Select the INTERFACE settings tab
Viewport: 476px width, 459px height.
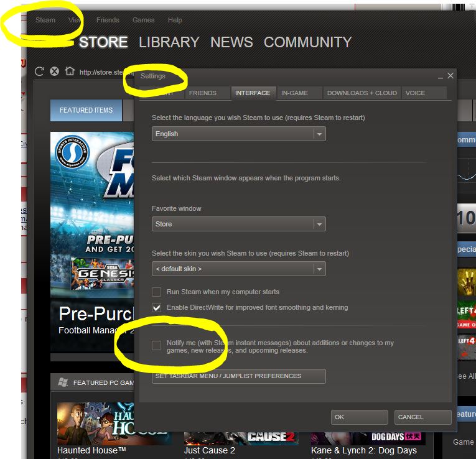(x=253, y=93)
